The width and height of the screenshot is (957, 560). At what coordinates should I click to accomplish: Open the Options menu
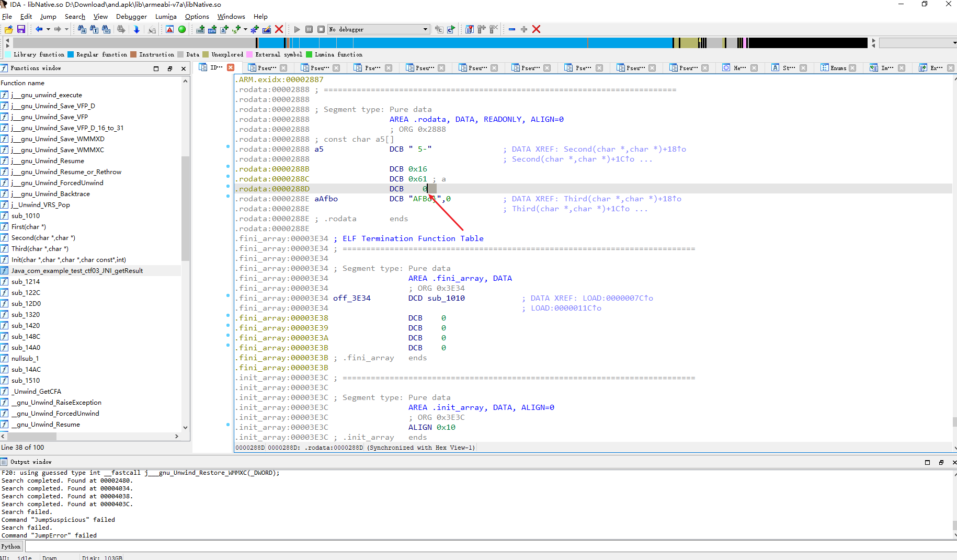click(x=197, y=17)
